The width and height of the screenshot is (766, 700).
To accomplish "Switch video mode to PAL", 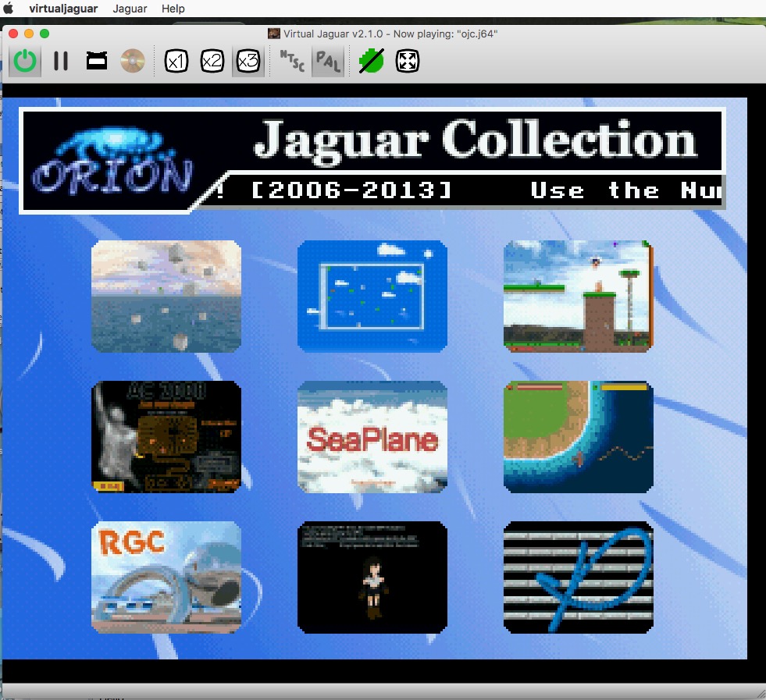I will 327,61.
